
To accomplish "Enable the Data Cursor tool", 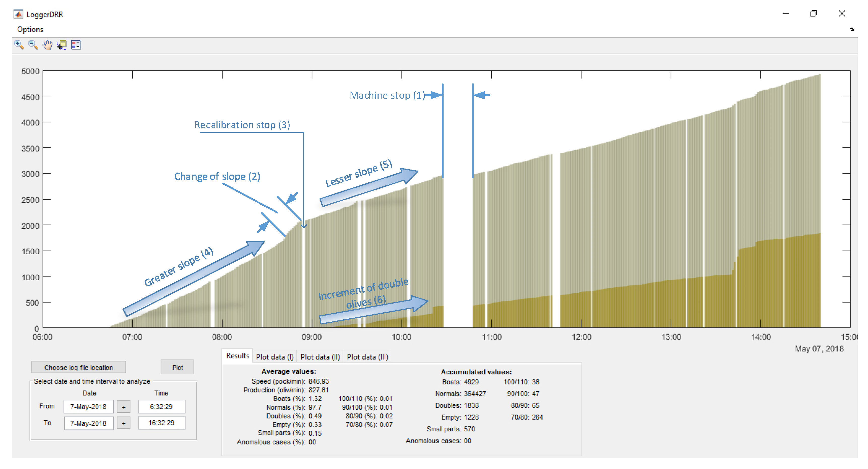I will [62, 45].
